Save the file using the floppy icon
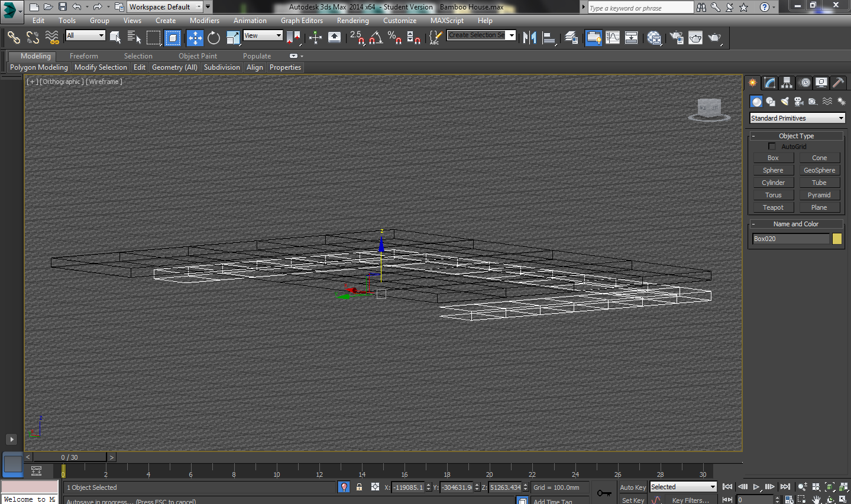 click(x=63, y=7)
